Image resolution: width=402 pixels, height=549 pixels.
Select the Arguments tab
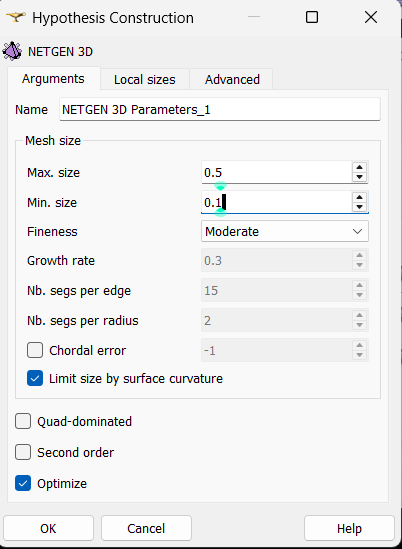53,79
